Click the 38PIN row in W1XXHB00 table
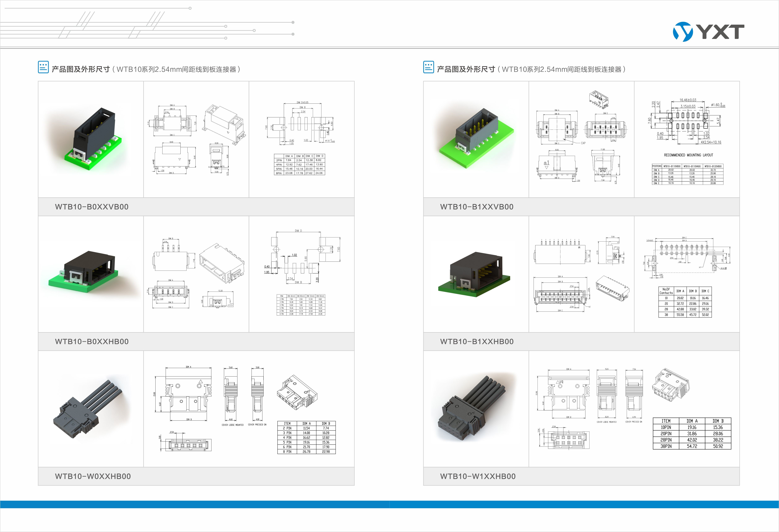Screen dimensions: 779x532 tap(692, 446)
